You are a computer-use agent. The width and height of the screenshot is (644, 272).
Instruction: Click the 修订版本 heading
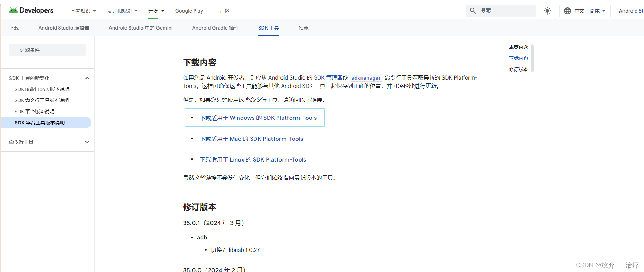point(200,207)
